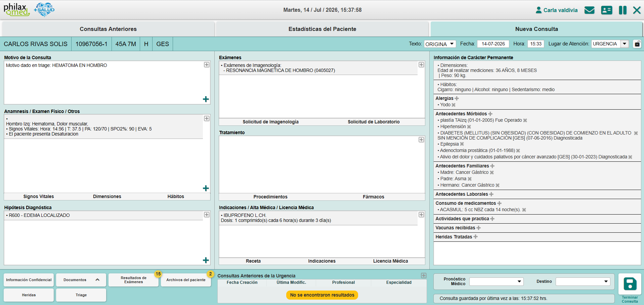This screenshot has height=305, width=644.
Task: Add a new Hipótesis Diagnóstica with green plus
Action: (206, 260)
